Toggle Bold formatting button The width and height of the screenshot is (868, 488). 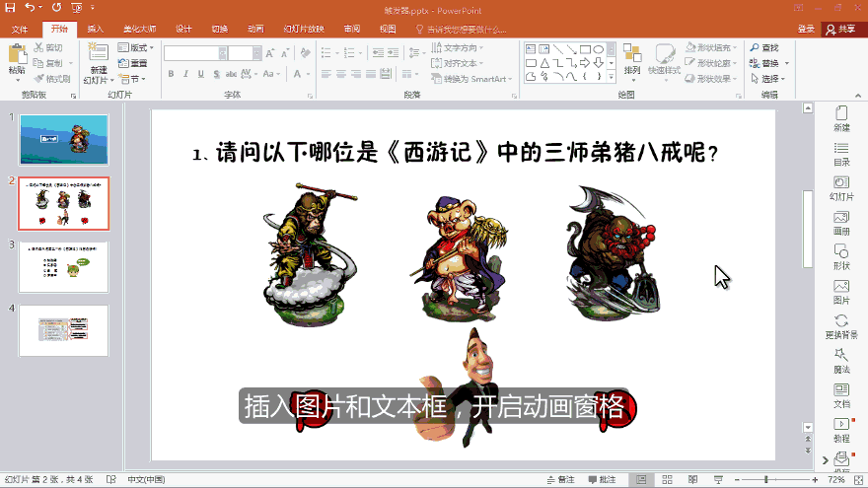click(x=171, y=74)
